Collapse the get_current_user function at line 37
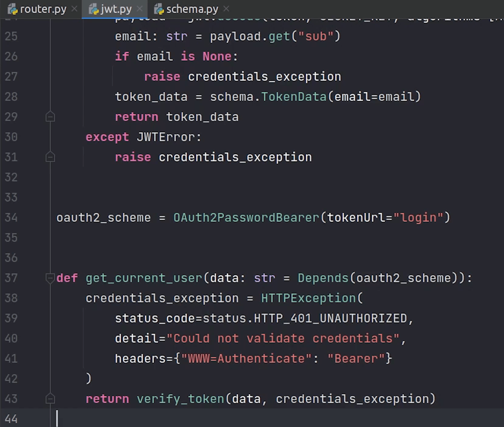The image size is (504, 427). click(50, 278)
